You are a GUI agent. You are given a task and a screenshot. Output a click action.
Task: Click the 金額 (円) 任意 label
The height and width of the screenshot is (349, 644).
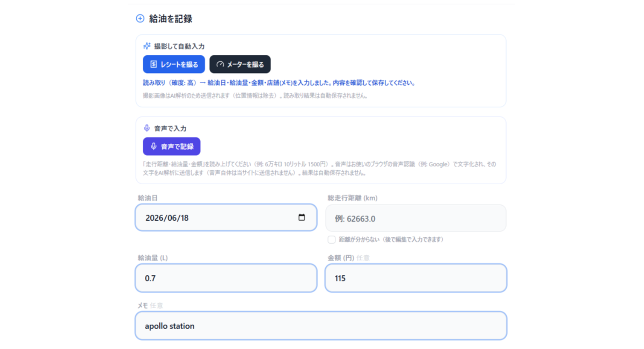click(348, 258)
